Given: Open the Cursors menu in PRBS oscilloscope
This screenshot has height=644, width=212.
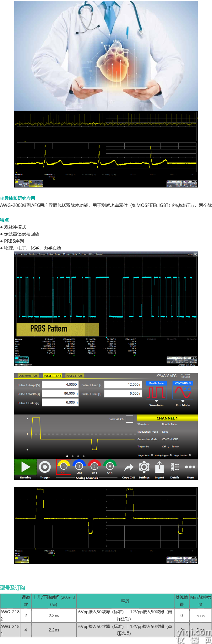Looking at the screenshot, I should pos(58,254).
